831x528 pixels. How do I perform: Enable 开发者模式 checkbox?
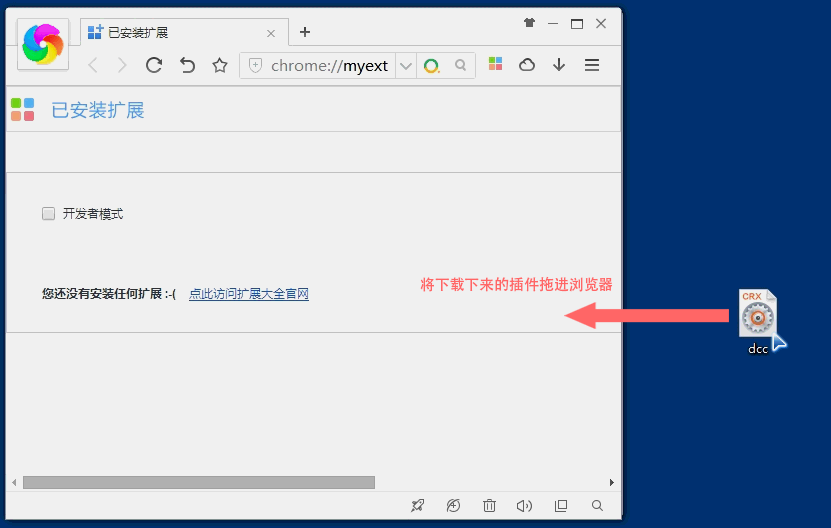coord(48,214)
